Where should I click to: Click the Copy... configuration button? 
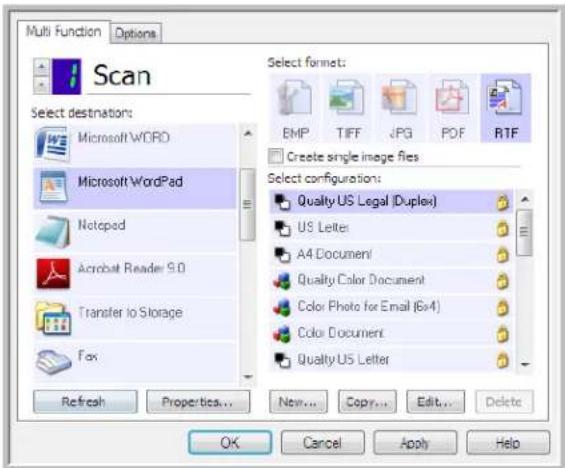pyautogui.click(x=367, y=402)
